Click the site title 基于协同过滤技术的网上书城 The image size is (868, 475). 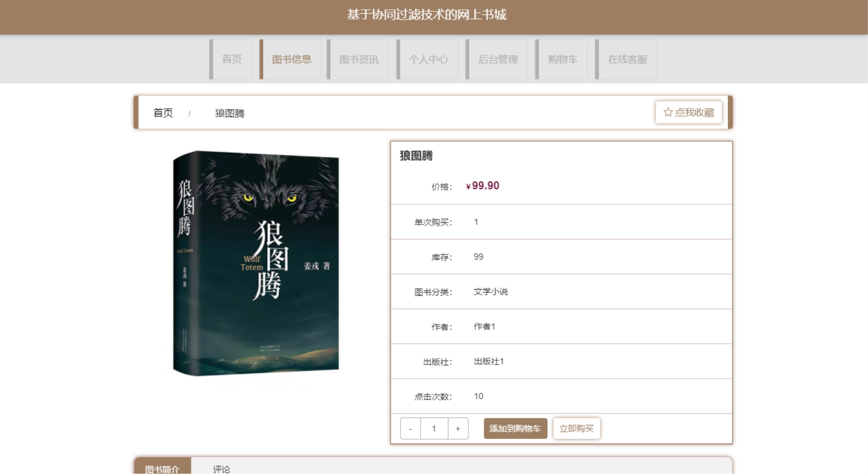427,15
